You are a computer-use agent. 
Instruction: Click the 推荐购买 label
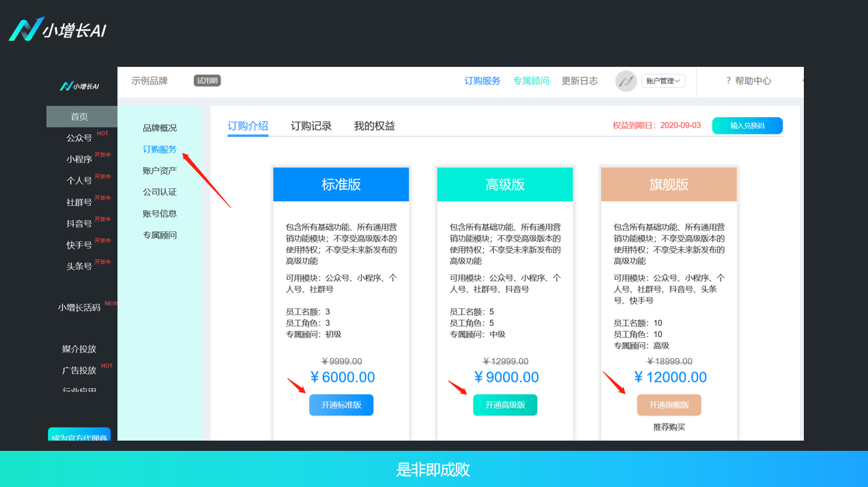click(x=669, y=427)
